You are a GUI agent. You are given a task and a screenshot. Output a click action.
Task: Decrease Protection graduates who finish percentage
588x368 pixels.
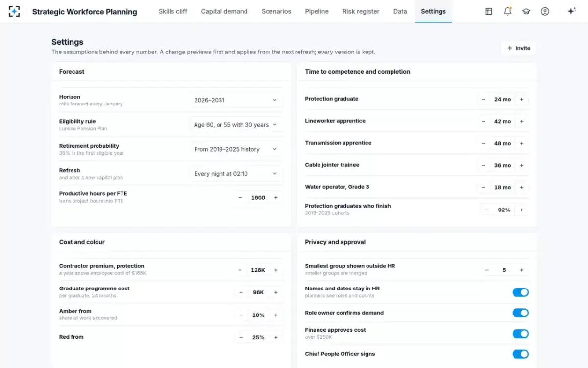tap(487, 210)
